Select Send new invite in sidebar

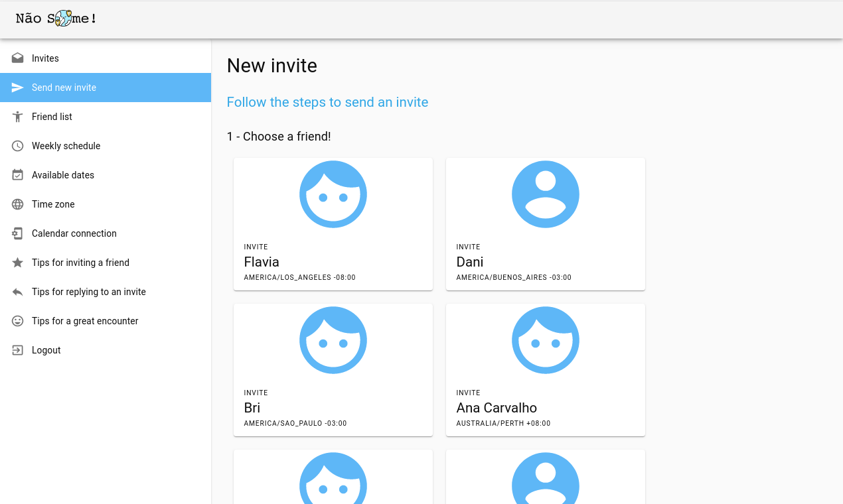tap(106, 88)
